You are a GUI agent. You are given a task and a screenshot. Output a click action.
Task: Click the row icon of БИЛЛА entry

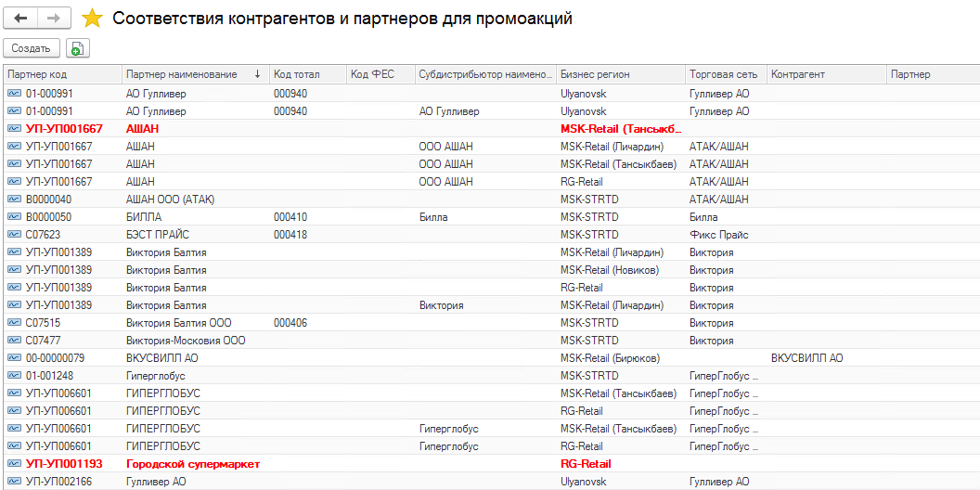(x=14, y=217)
